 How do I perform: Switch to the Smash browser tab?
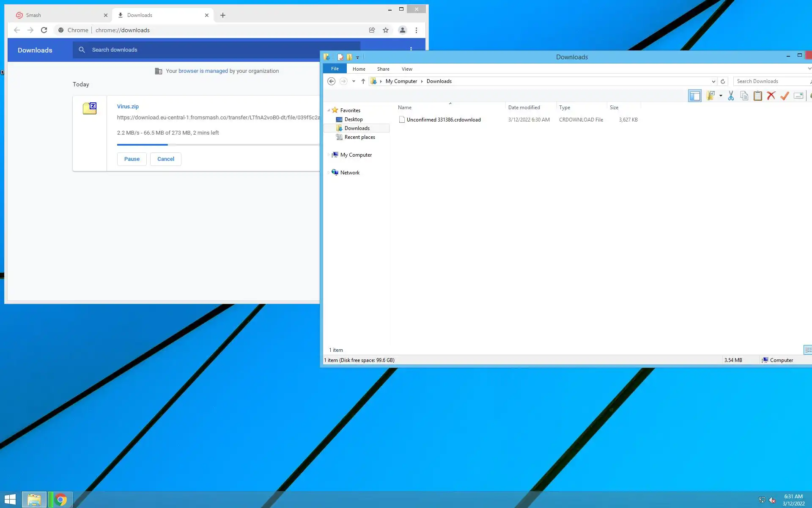coord(59,15)
